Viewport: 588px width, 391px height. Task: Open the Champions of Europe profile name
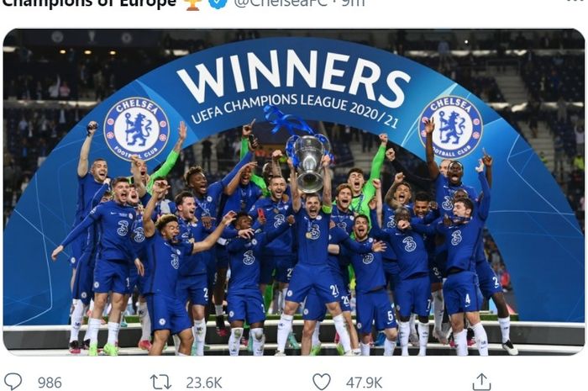tap(89, 3)
